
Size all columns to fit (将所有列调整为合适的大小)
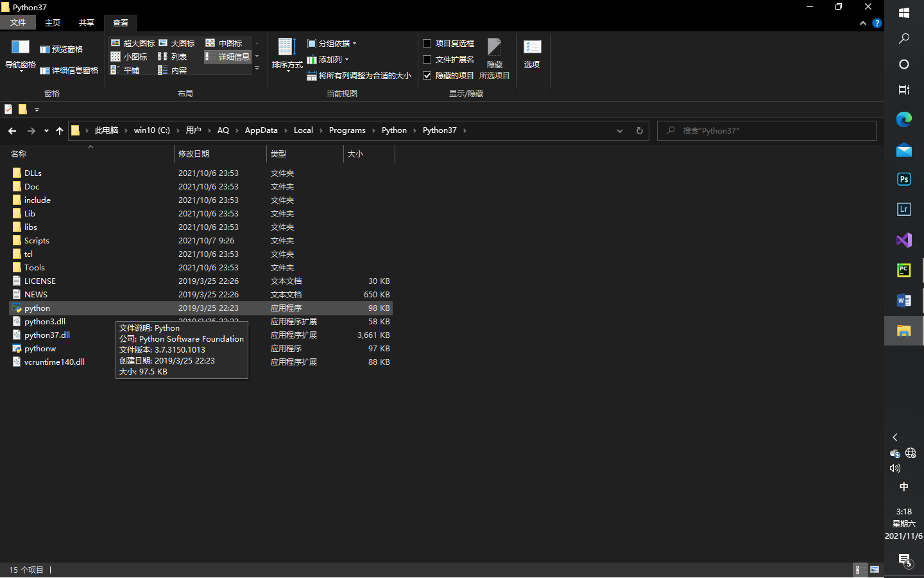click(359, 76)
